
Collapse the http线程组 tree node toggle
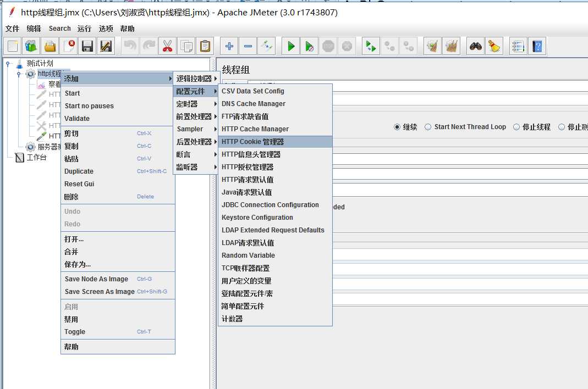[19, 74]
